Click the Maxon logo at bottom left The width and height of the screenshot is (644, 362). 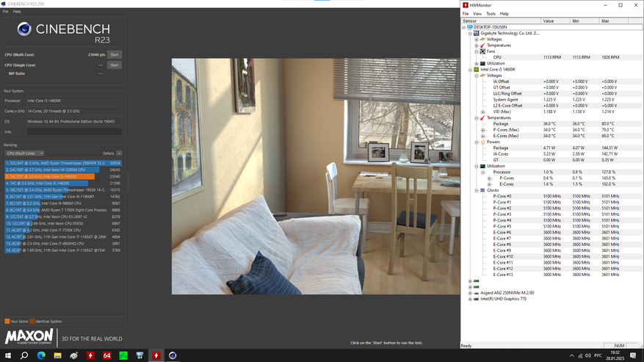point(29,337)
